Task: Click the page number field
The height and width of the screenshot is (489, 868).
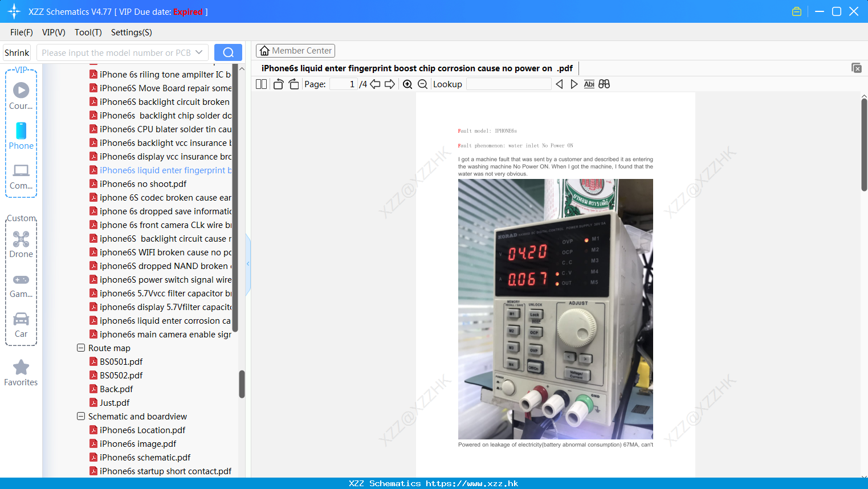Action: pyautogui.click(x=344, y=84)
